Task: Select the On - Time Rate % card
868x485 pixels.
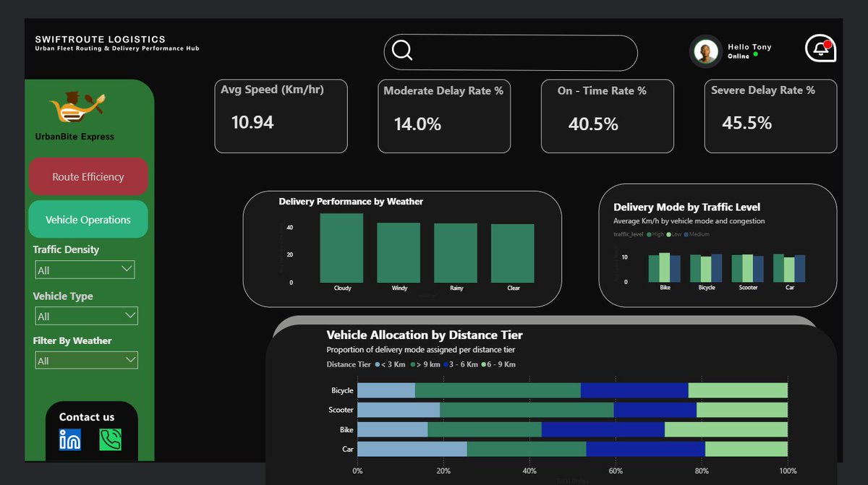Action: (608, 116)
